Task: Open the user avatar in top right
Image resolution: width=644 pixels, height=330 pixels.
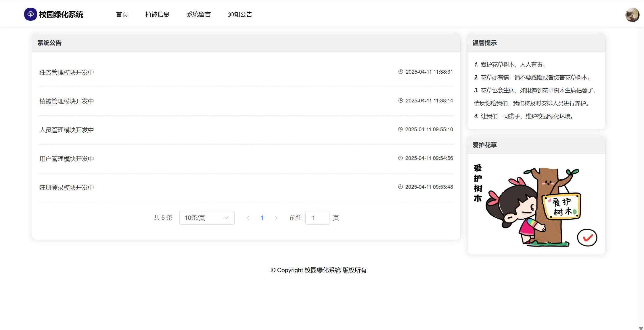Action: pyautogui.click(x=632, y=15)
